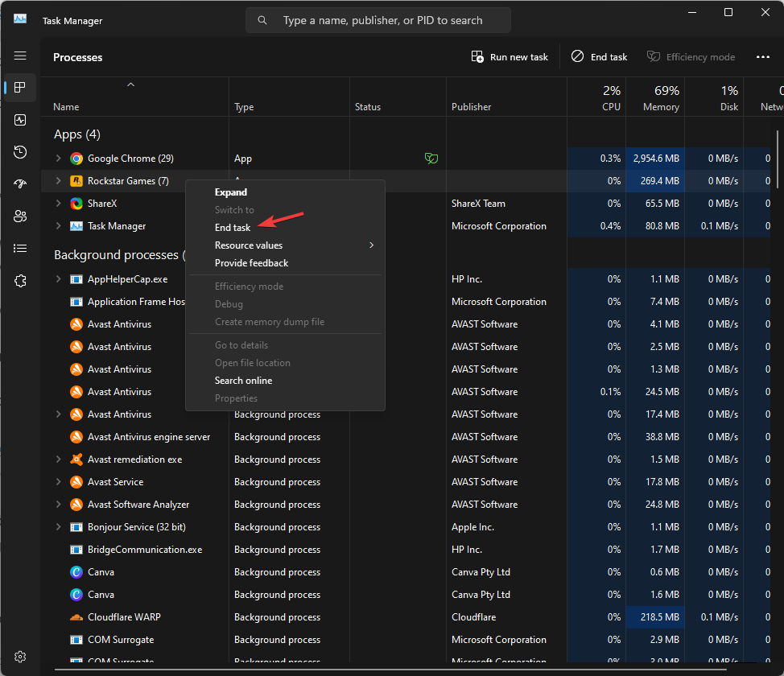Click the Google Chrome process icon

pyautogui.click(x=76, y=159)
